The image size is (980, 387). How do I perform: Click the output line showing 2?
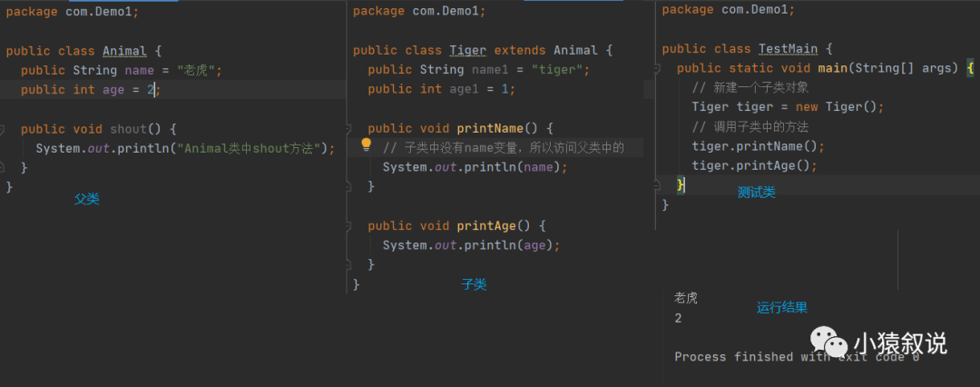click(x=678, y=318)
